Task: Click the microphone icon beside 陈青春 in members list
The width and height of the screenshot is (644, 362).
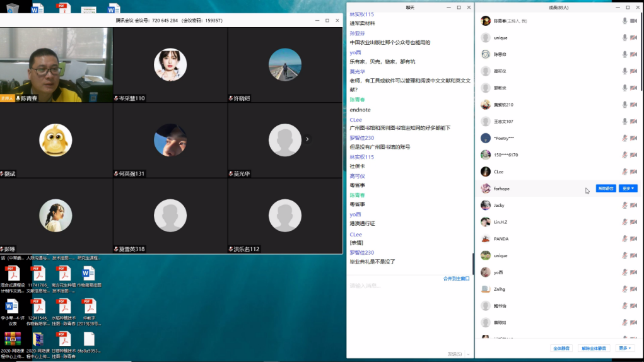Action: 624,21
